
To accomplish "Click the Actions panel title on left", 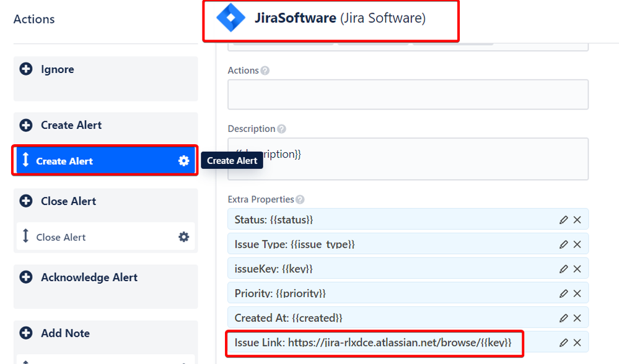I will [x=34, y=19].
